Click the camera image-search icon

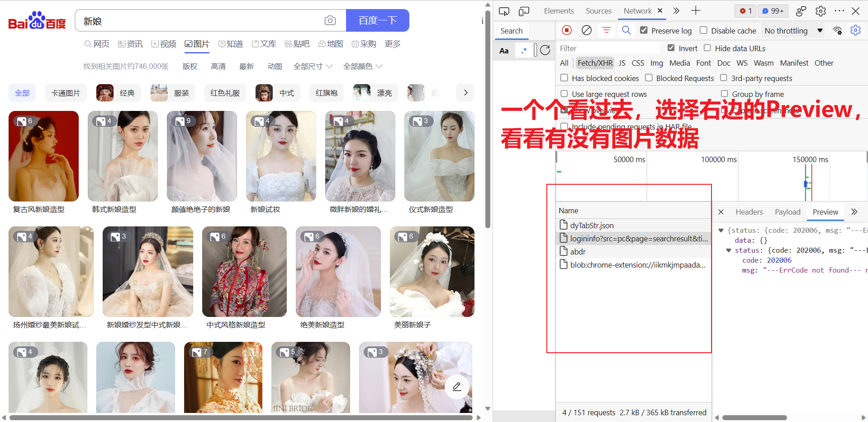point(330,20)
